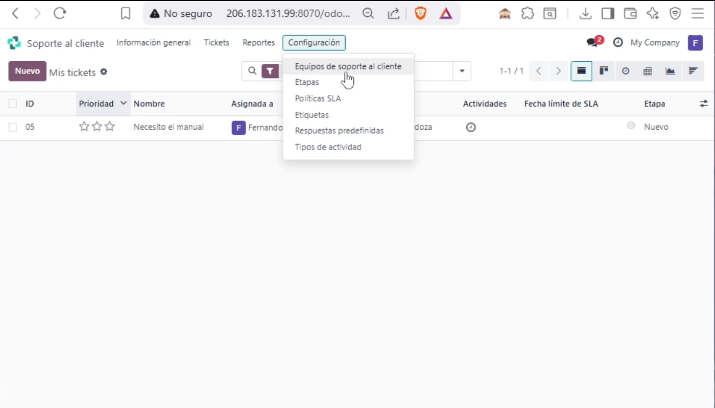Set first priority star on ticket 05
Viewport: 715px width, 408px height.
point(84,126)
